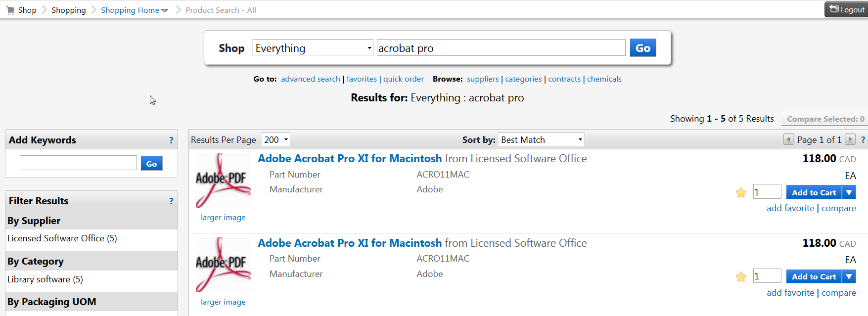Click the Add Keywords text field
Screen dimensions: 868x316
[x=78, y=163]
